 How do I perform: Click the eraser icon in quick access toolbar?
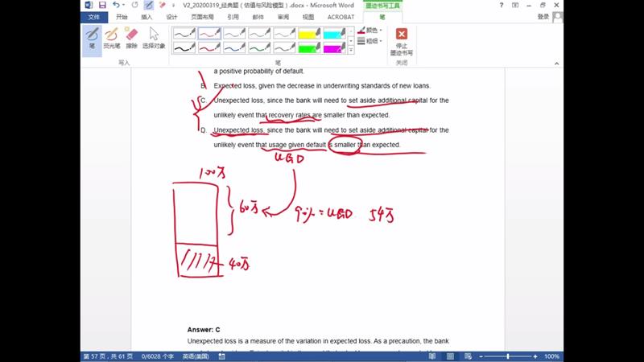(163, 5)
